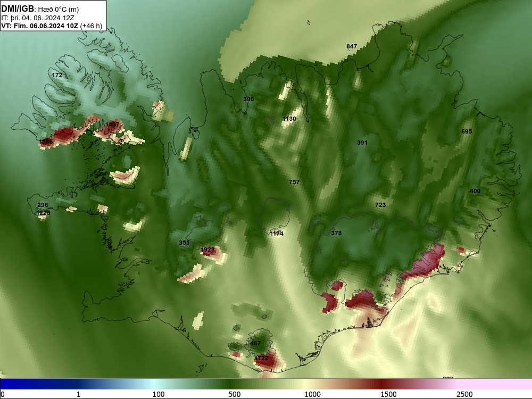Click the 0 tick on the color scale

[x=3, y=394]
